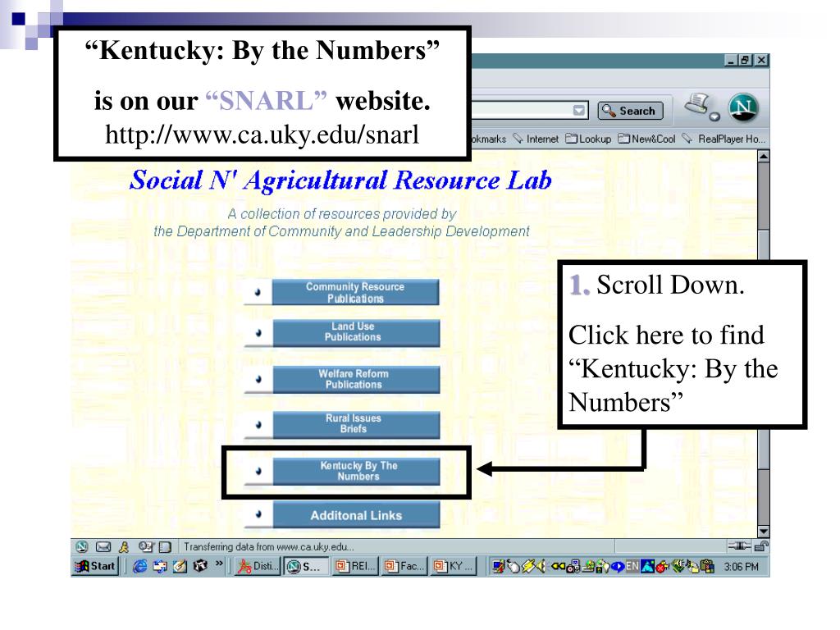
Task: Click the Show Desktop Quick Launch icon
Action: coord(180,566)
